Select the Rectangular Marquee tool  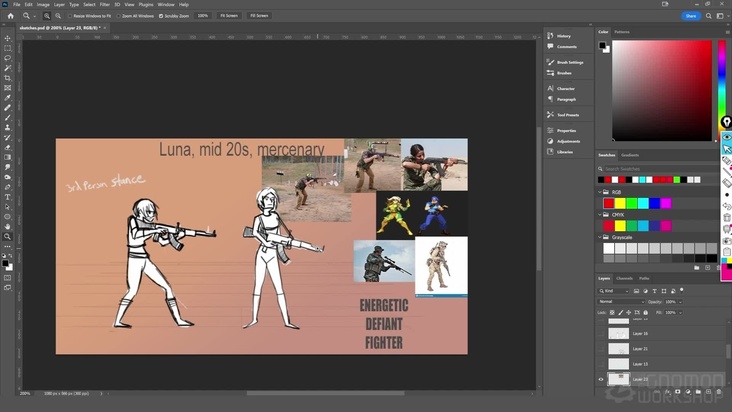click(x=8, y=48)
